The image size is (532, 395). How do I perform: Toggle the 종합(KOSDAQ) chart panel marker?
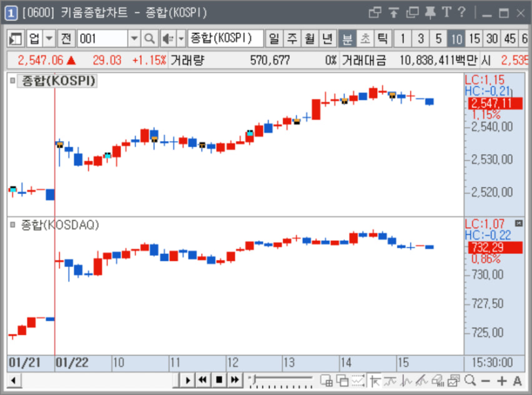coord(12,224)
